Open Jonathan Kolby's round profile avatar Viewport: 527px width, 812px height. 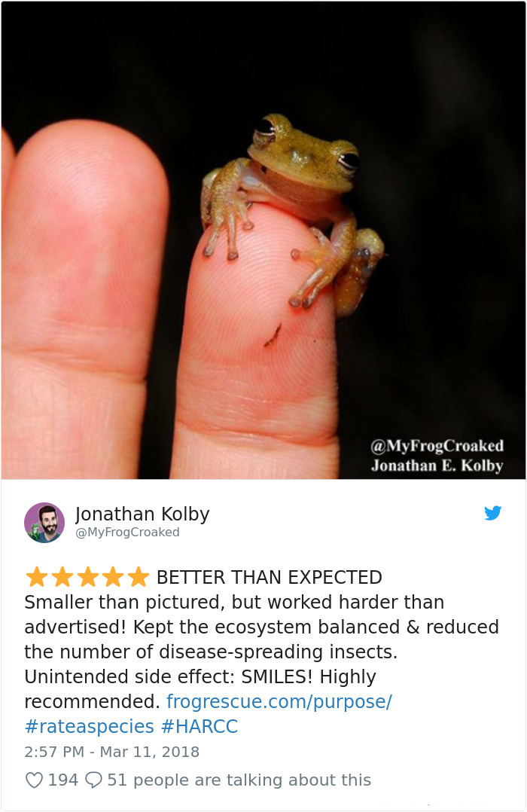[44, 522]
